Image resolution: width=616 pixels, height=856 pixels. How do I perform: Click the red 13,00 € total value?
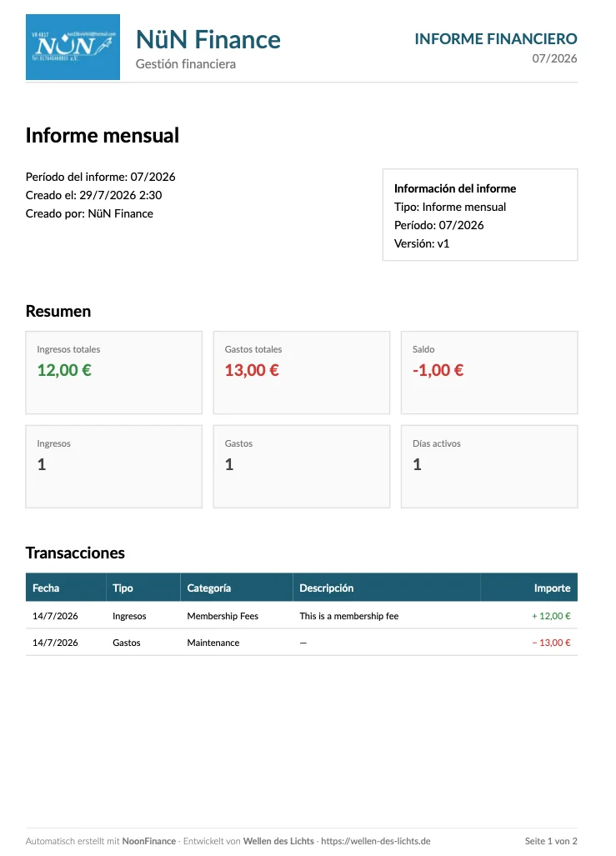252,370
